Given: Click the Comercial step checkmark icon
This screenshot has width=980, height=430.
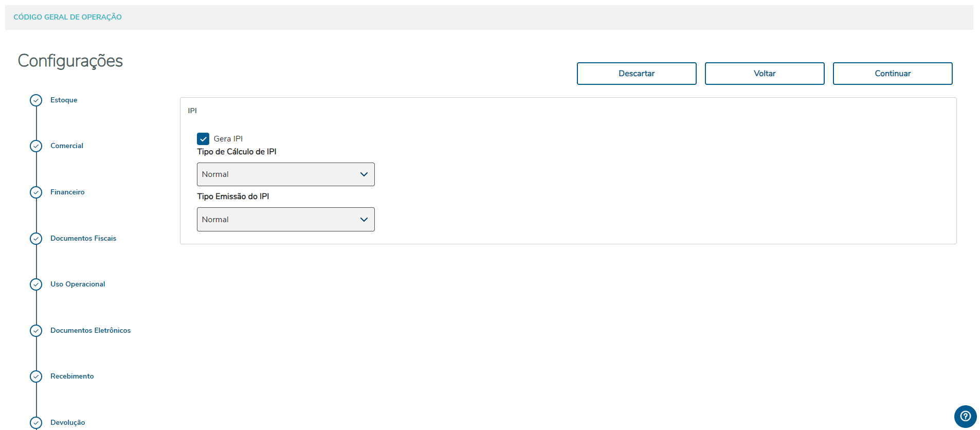Looking at the screenshot, I should coord(36,146).
